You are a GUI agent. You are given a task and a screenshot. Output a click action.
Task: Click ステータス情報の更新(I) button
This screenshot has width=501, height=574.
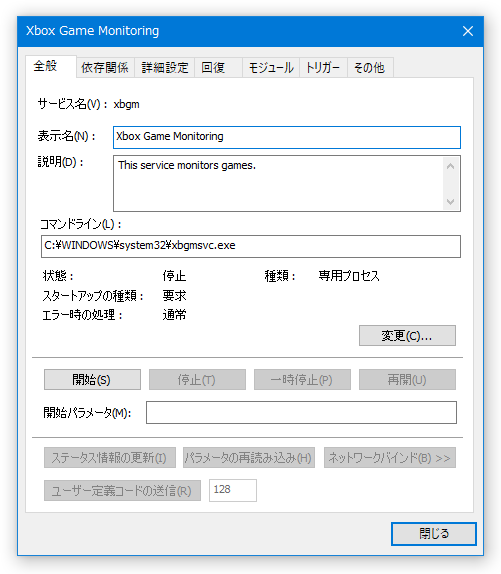110,457
